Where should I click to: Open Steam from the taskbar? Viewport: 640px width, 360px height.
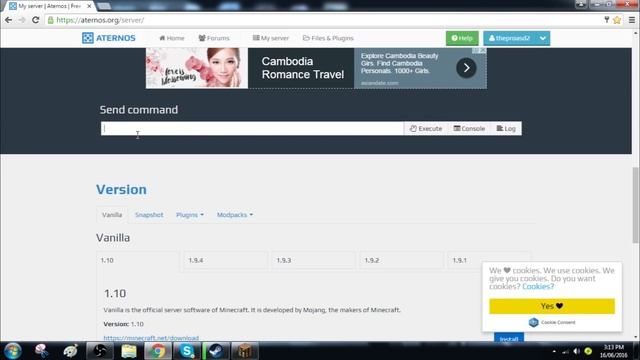(216, 351)
